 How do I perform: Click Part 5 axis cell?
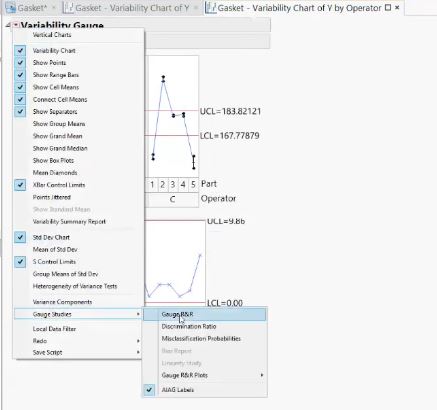point(193,184)
